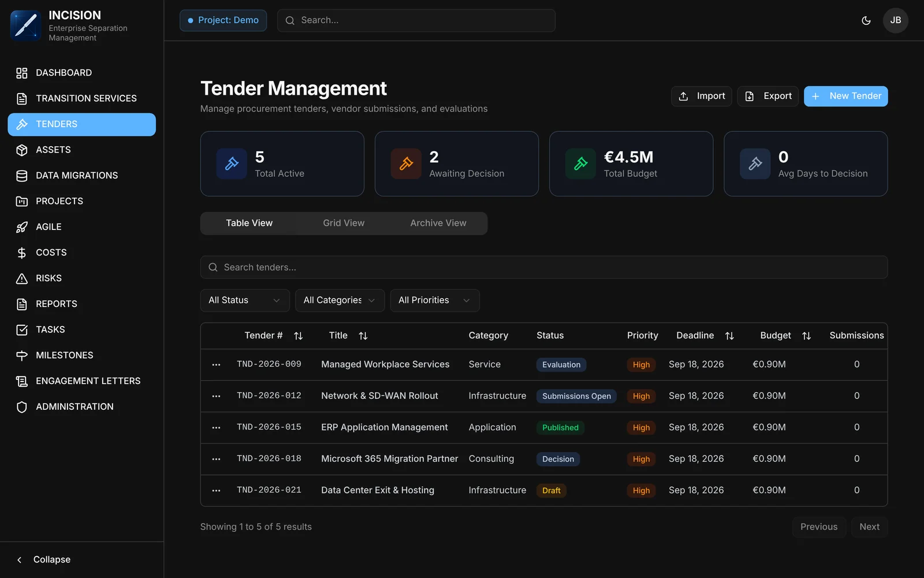Switch to Grid View tab
The width and height of the screenshot is (924, 578).
pos(344,223)
